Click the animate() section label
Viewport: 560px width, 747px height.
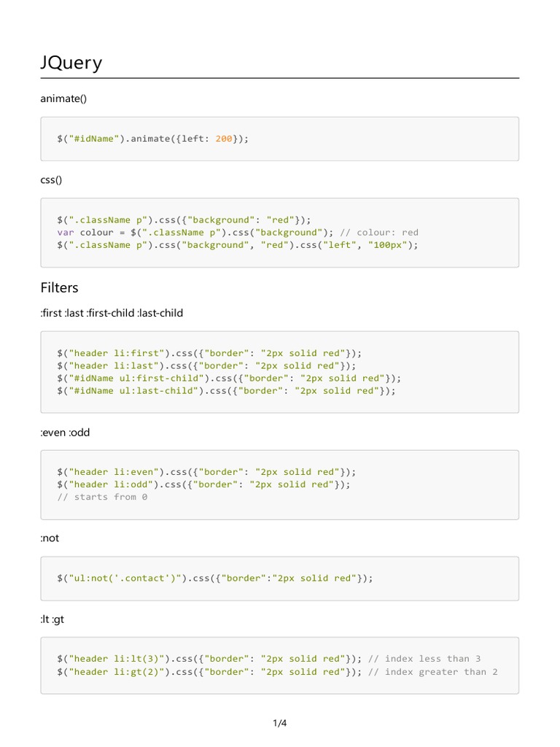coord(63,98)
